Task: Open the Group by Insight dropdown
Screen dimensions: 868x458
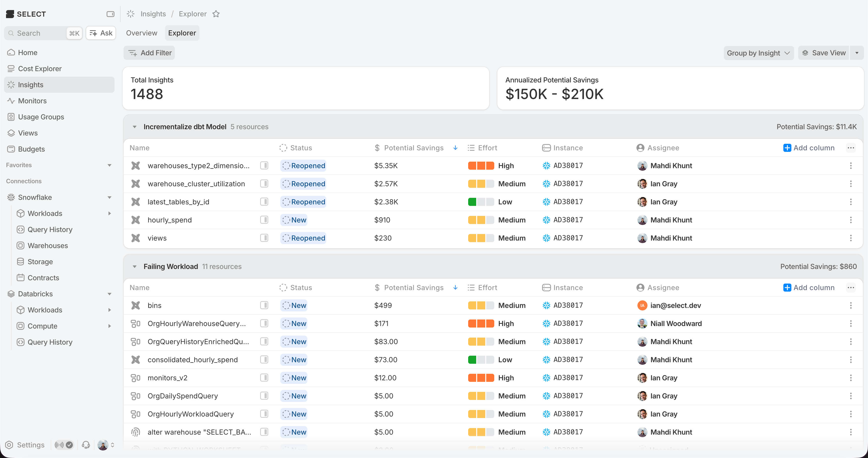Action: pos(758,53)
